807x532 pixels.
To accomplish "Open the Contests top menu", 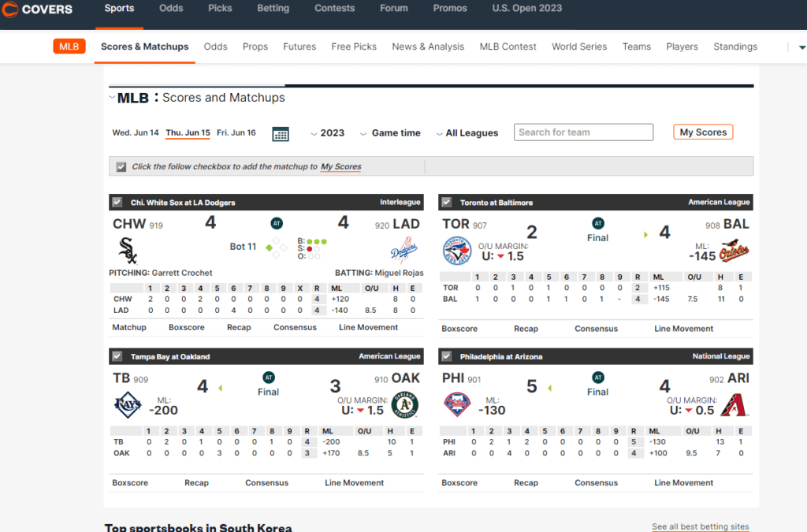I will 334,8.
